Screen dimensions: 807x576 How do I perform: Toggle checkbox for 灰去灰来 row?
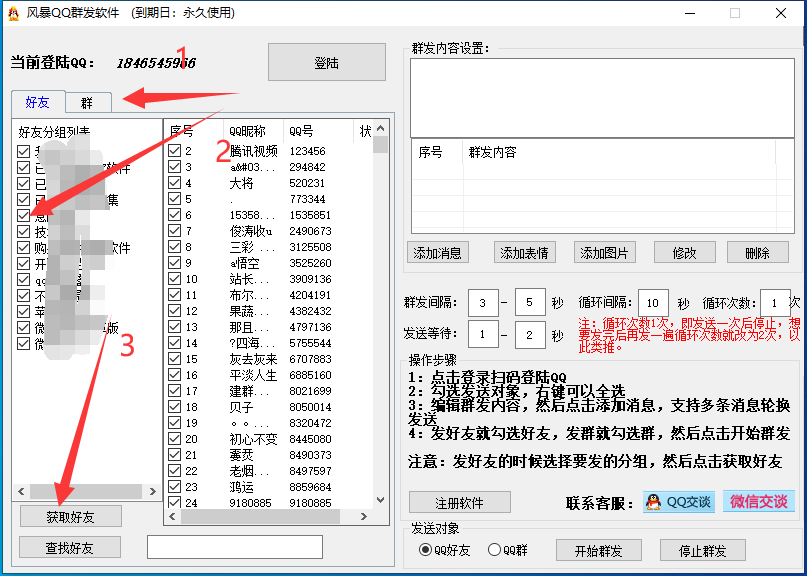174,358
